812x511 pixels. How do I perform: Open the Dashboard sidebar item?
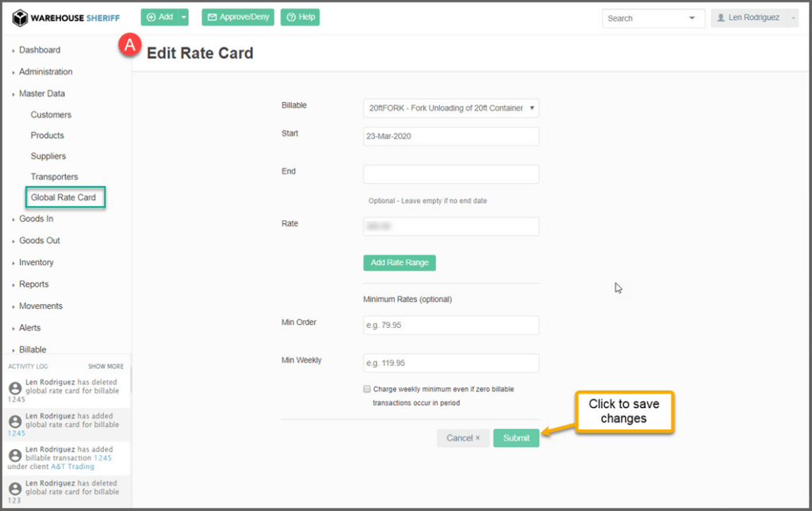pyautogui.click(x=40, y=50)
